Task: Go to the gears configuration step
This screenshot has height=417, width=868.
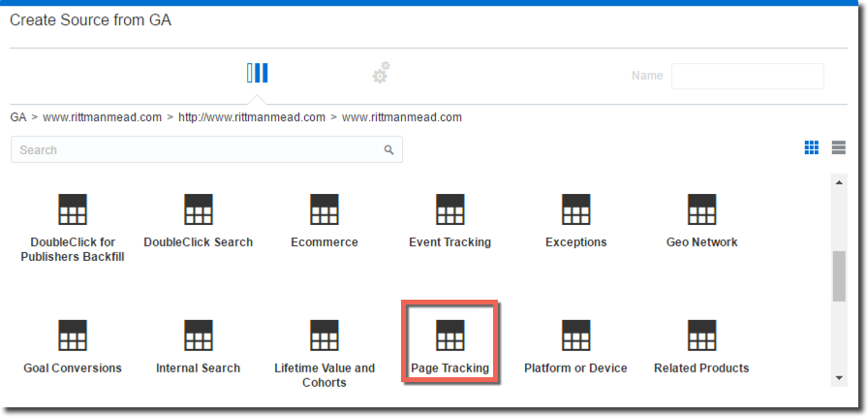Action: pyautogui.click(x=381, y=73)
